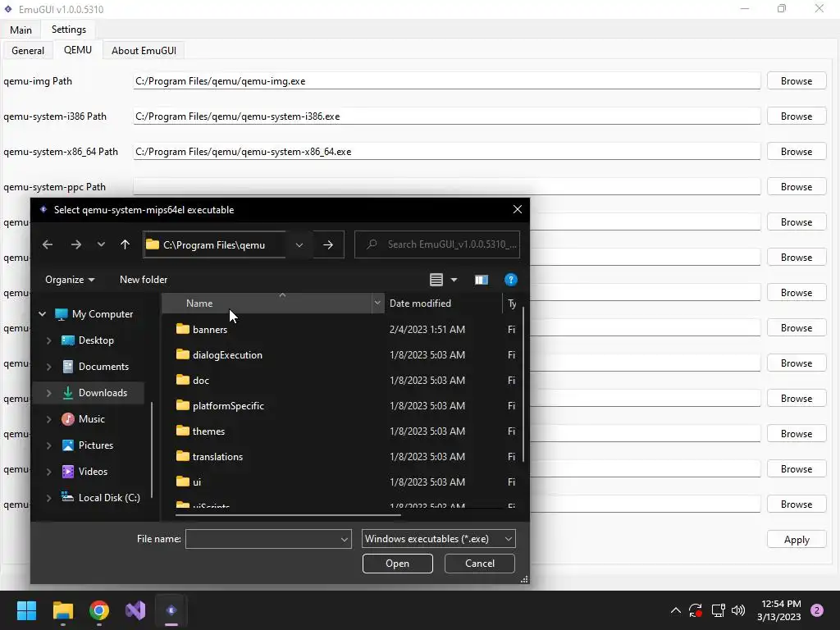Expand the Local Disk (C:) node

pyautogui.click(x=48, y=498)
